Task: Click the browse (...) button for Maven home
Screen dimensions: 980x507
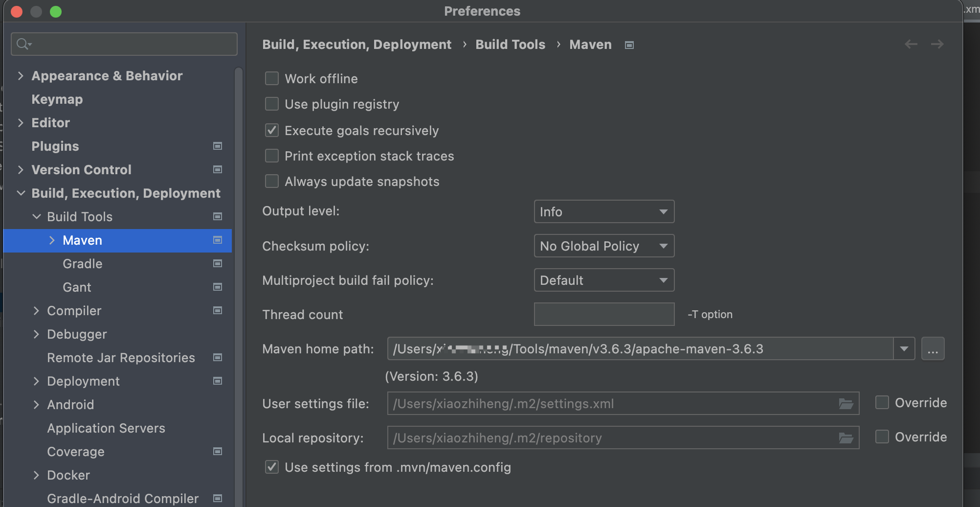Action: pos(933,349)
